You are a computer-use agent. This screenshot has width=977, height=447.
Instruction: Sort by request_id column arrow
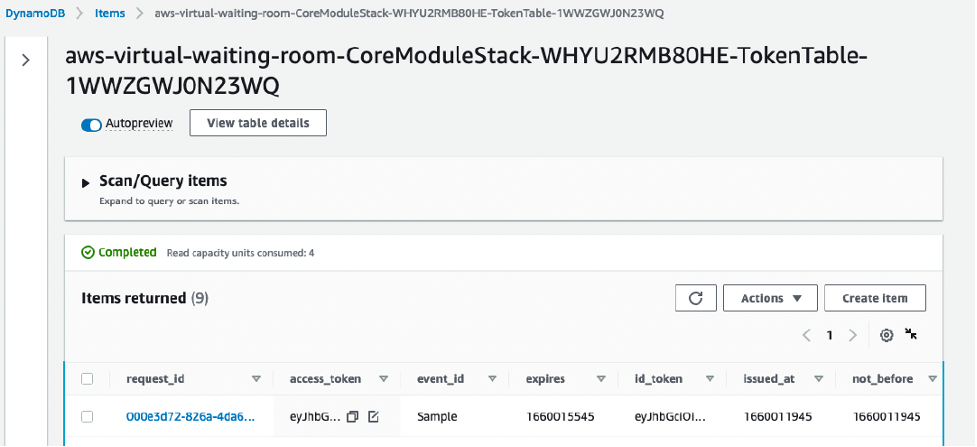click(256, 379)
